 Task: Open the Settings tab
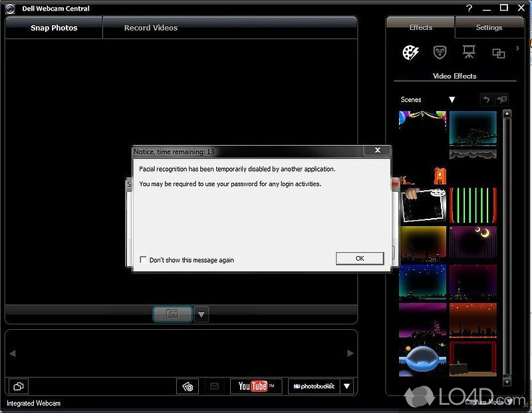489,27
